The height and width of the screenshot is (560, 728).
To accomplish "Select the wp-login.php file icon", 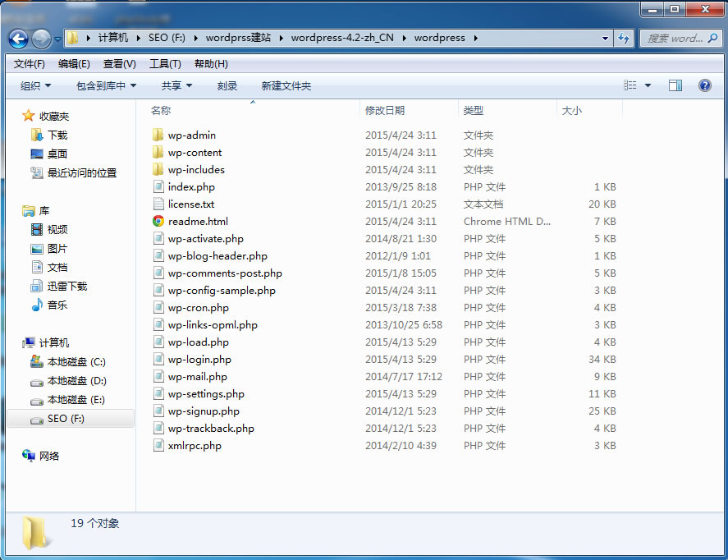I will click(158, 360).
